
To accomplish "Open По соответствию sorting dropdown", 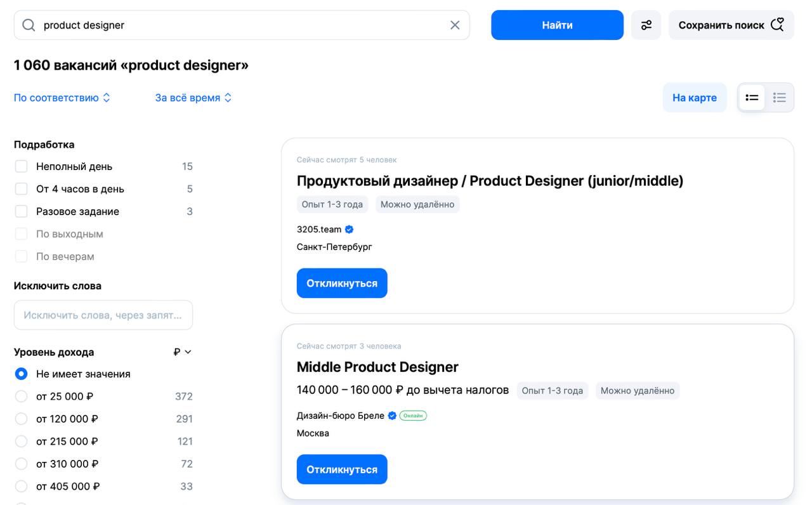I will (62, 98).
